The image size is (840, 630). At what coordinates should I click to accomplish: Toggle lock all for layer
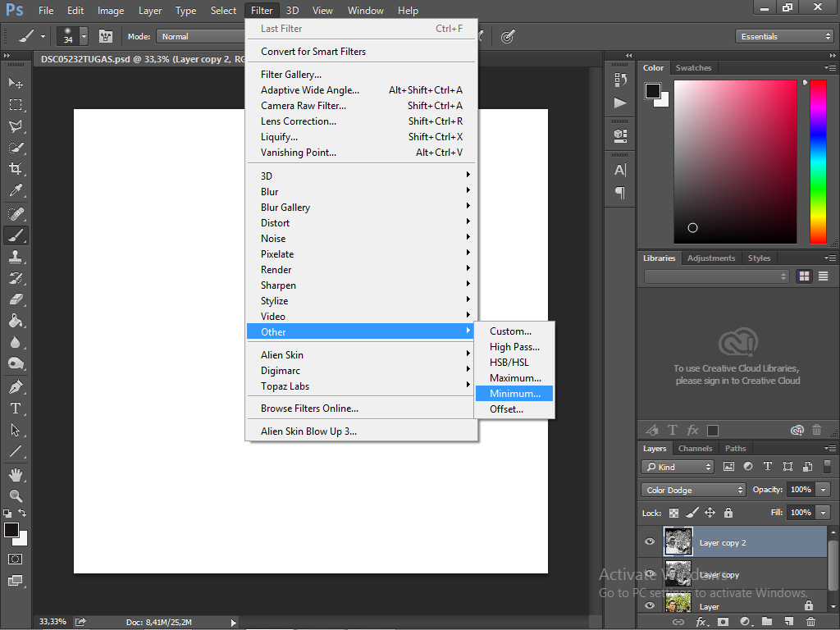728,513
